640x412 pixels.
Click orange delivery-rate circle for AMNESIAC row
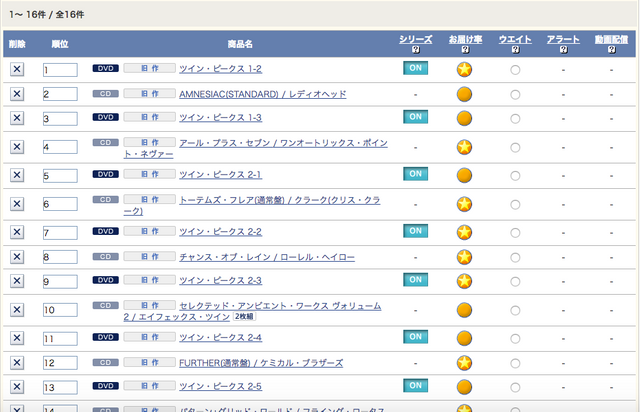[x=464, y=94]
